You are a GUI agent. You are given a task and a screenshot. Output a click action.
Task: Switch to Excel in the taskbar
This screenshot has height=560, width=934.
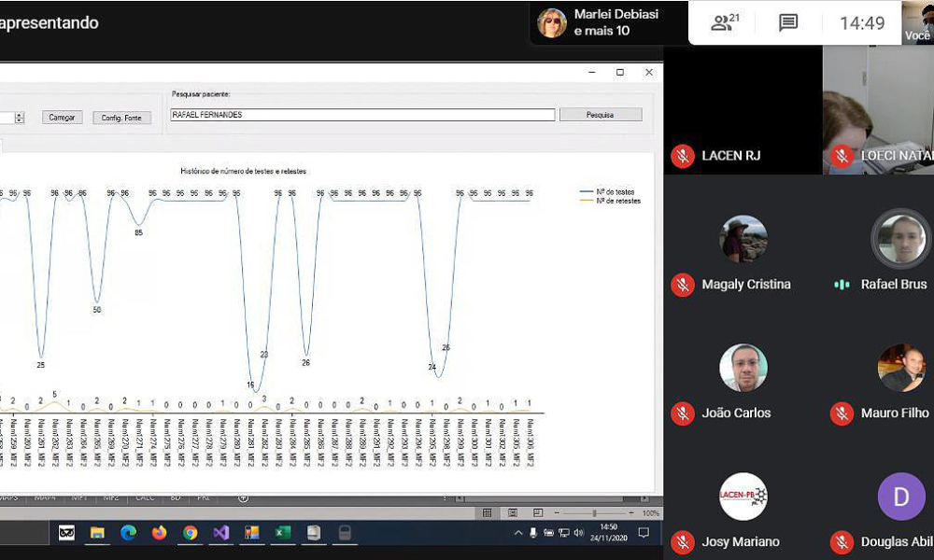tap(282, 533)
